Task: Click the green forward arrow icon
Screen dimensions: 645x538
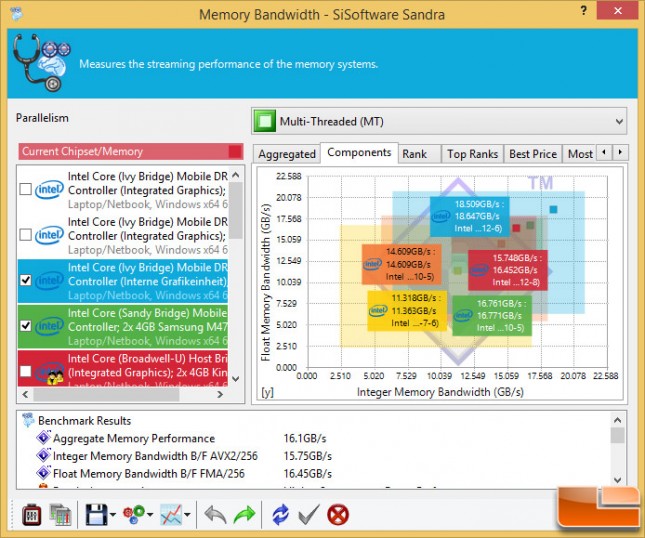Action: [x=244, y=515]
